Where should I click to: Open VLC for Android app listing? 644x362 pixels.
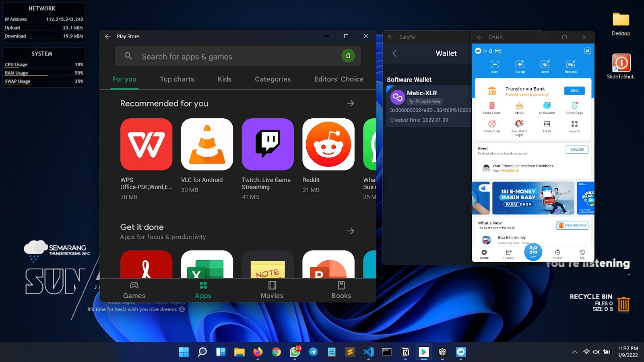(x=207, y=144)
